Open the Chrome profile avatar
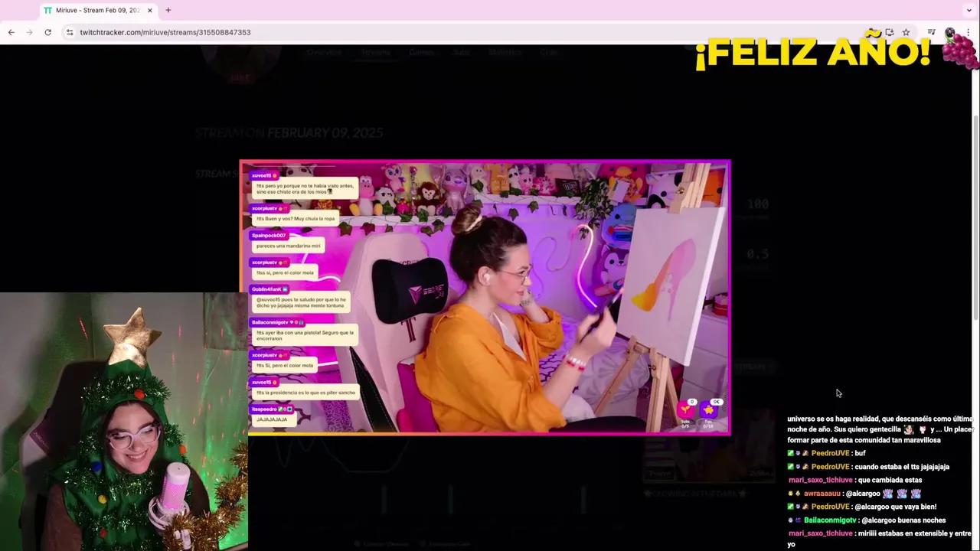The height and width of the screenshot is (551, 980). coord(950,32)
